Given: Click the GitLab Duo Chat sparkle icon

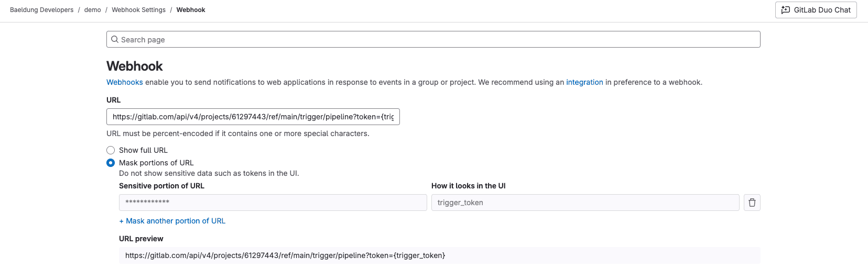Looking at the screenshot, I should click(x=785, y=10).
